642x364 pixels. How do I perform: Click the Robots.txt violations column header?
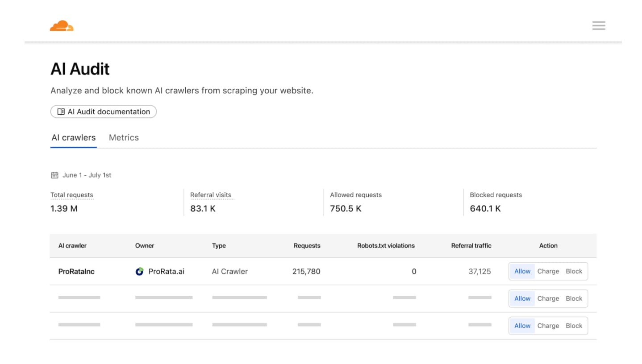pyautogui.click(x=386, y=245)
